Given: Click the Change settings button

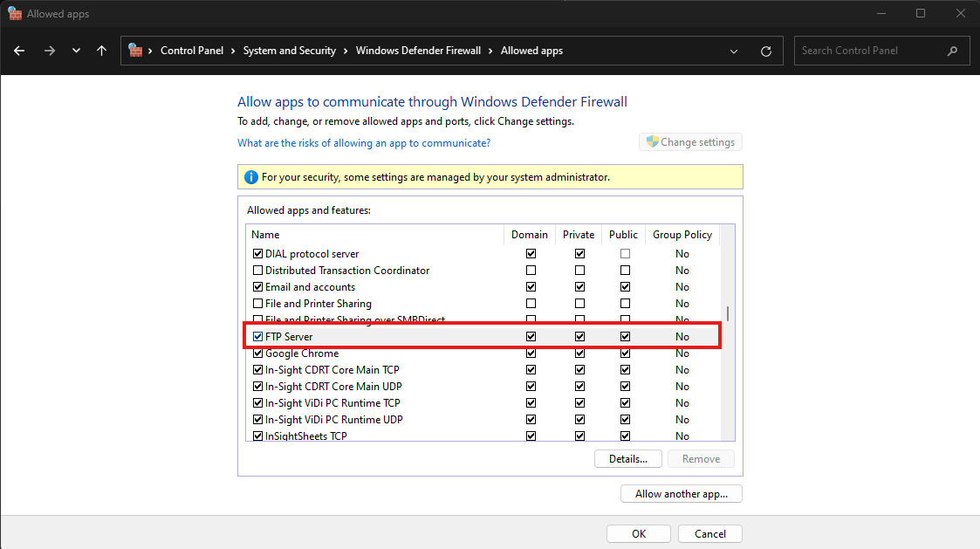Looking at the screenshot, I should tap(690, 142).
